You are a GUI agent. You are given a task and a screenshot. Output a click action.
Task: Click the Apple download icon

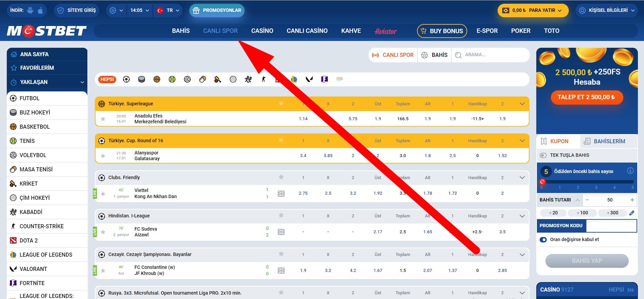pos(40,10)
